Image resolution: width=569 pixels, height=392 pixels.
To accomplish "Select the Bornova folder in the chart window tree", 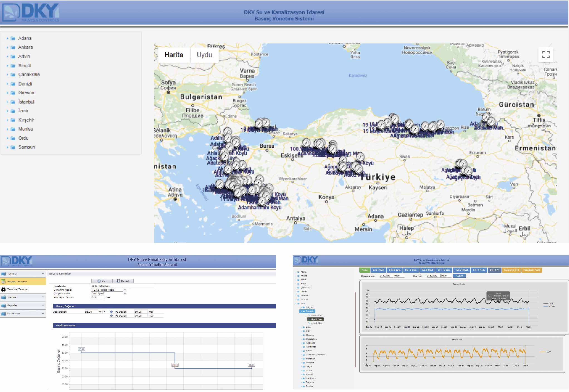I will point(307,312).
